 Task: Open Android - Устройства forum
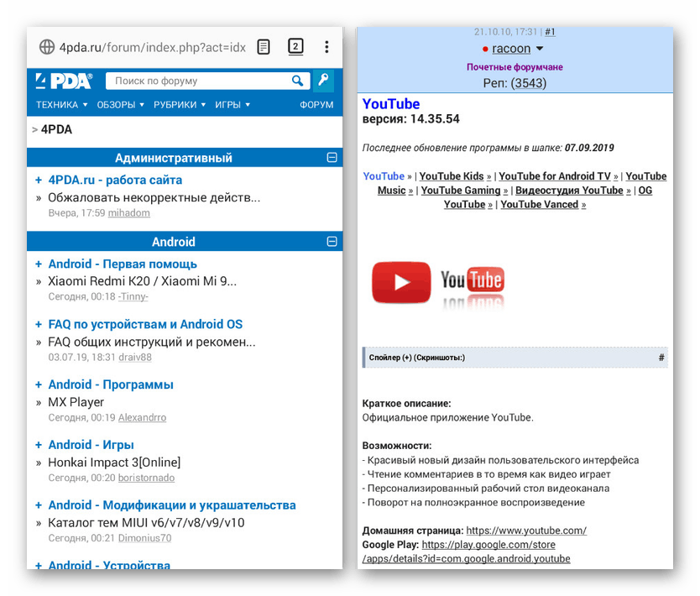point(109,564)
